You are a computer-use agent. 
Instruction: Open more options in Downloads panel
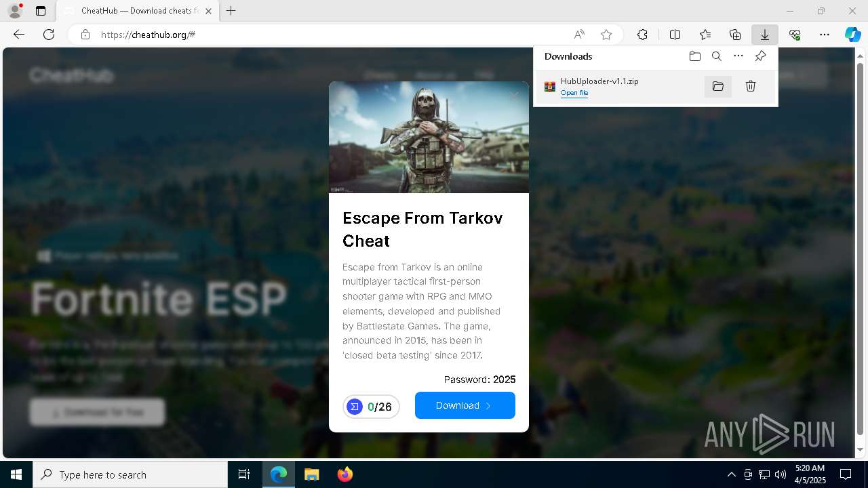coord(738,56)
